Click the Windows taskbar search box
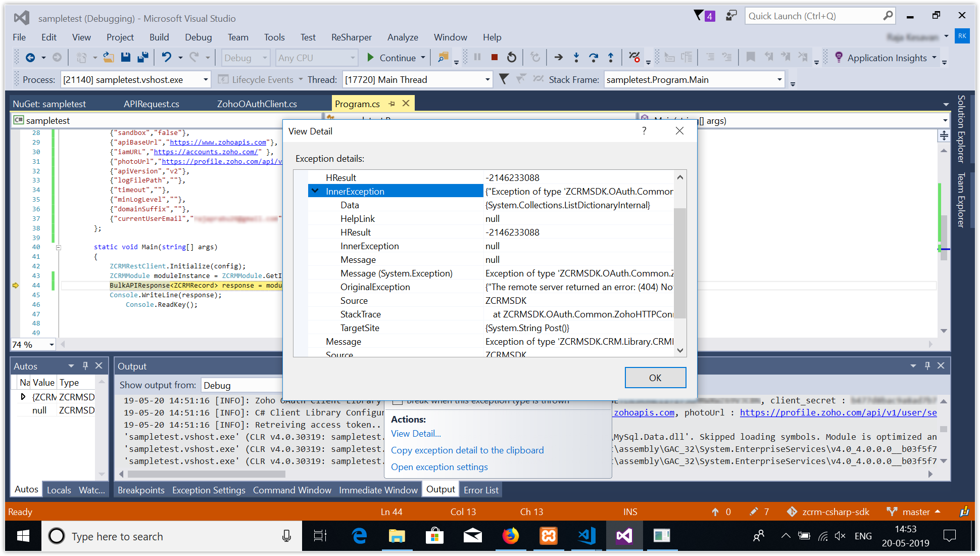This screenshot has height=556, width=980. (172, 536)
